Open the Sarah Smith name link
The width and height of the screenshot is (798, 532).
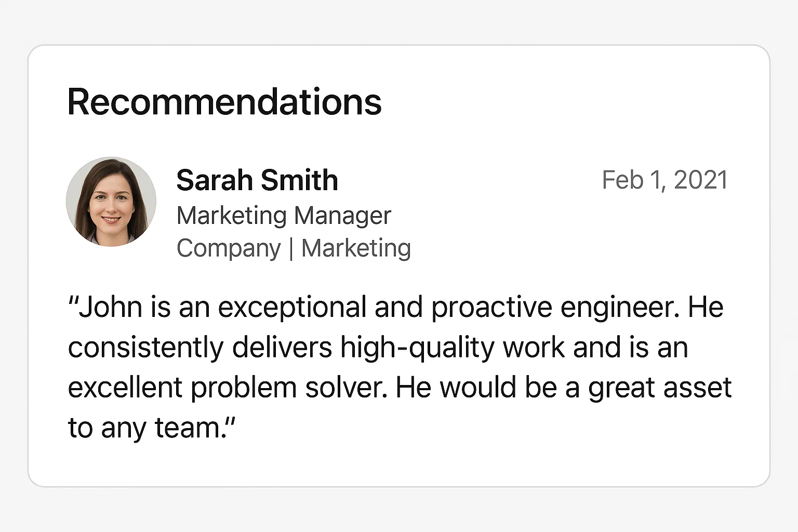[x=257, y=180]
